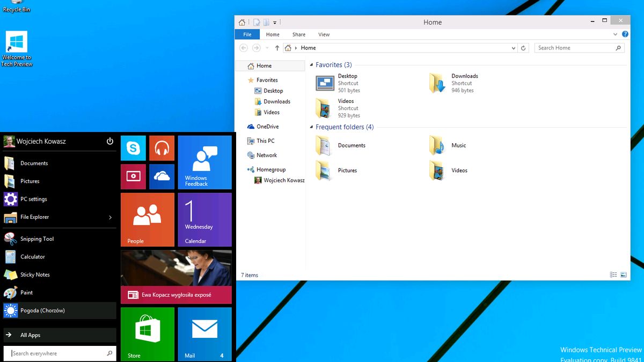Open the Skype tile
The height and width of the screenshot is (362, 644).
133,149
